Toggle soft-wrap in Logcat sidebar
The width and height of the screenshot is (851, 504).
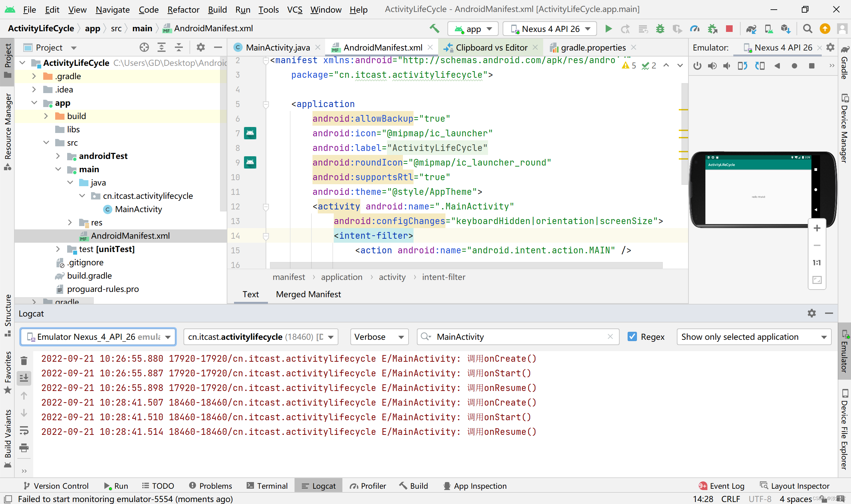(24, 430)
